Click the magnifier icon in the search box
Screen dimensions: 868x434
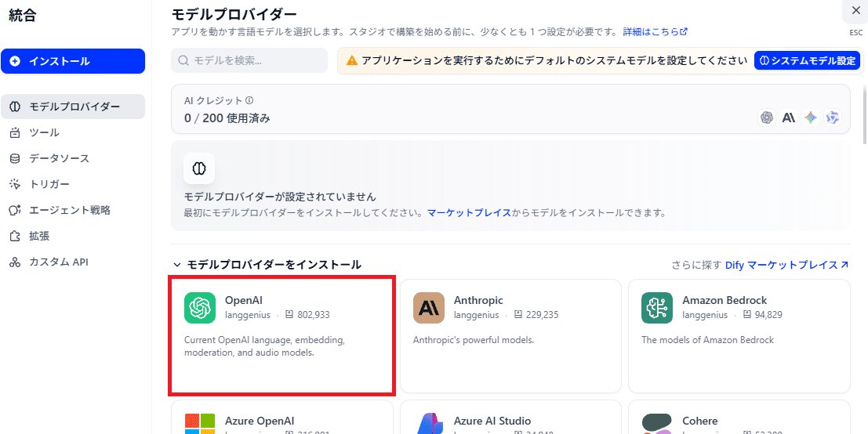coord(184,60)
